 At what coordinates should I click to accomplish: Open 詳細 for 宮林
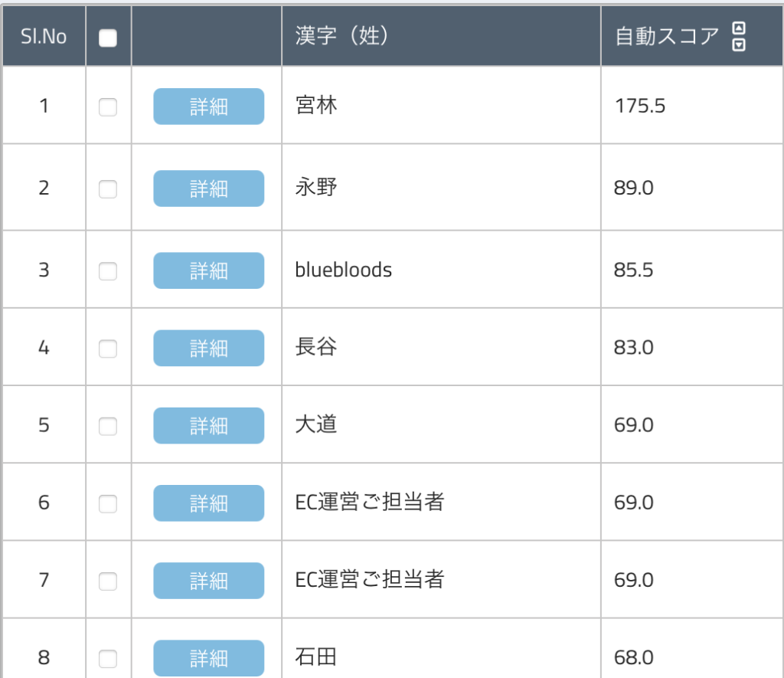coord(208,106)
